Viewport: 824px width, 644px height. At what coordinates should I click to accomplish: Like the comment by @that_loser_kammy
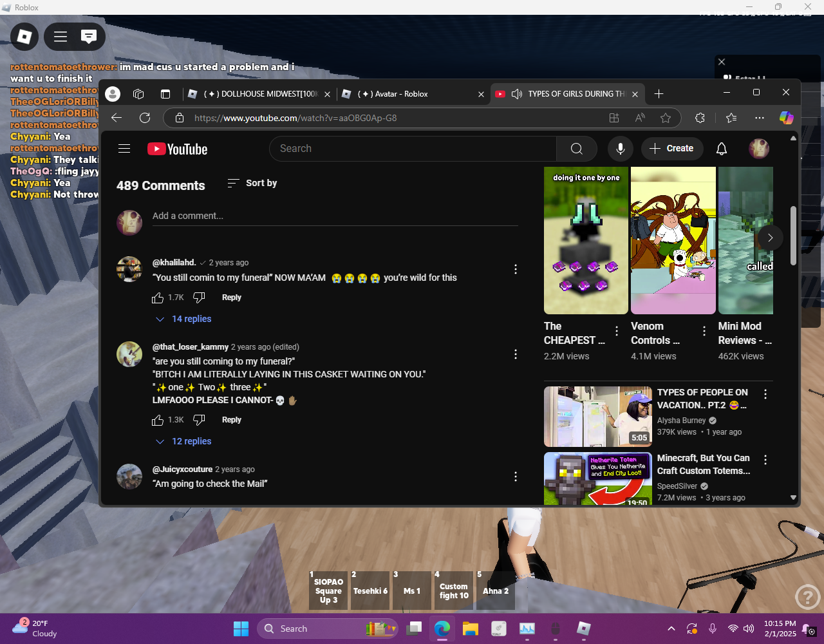(x=158, y=420)
